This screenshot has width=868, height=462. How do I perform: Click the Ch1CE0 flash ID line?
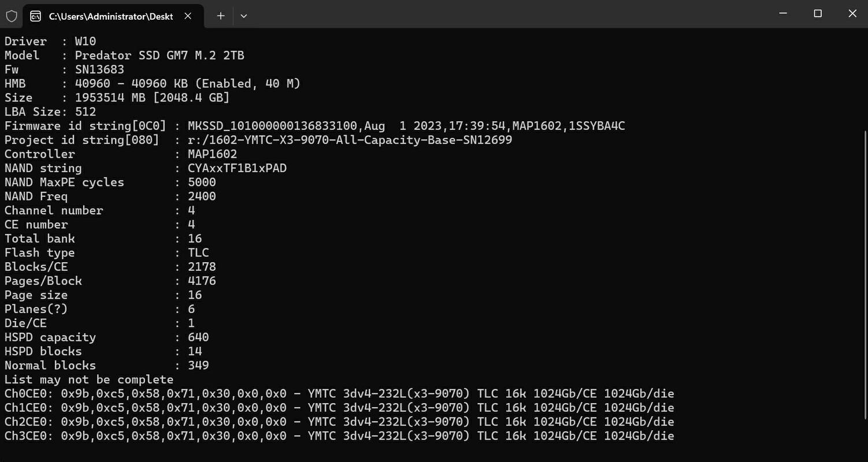pos(339,408)
